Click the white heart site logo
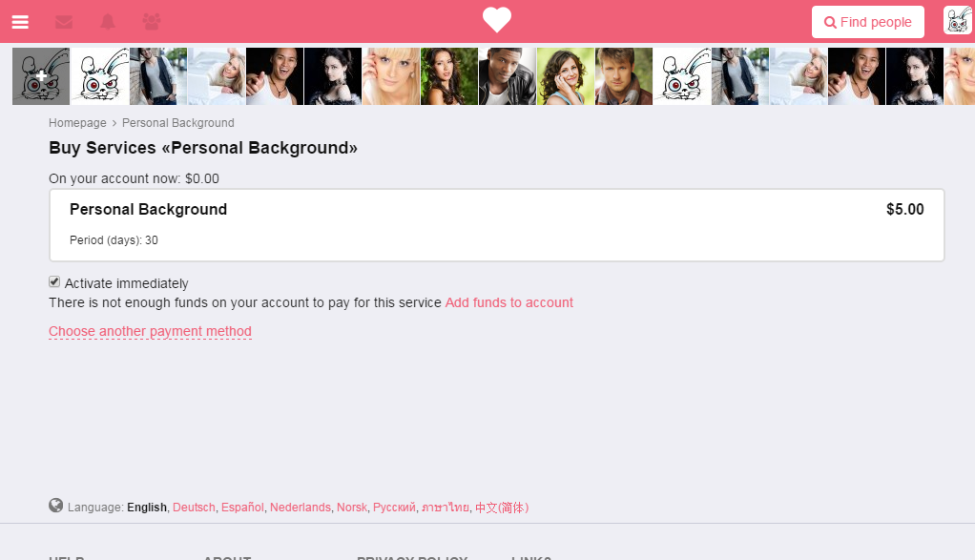 497,20
